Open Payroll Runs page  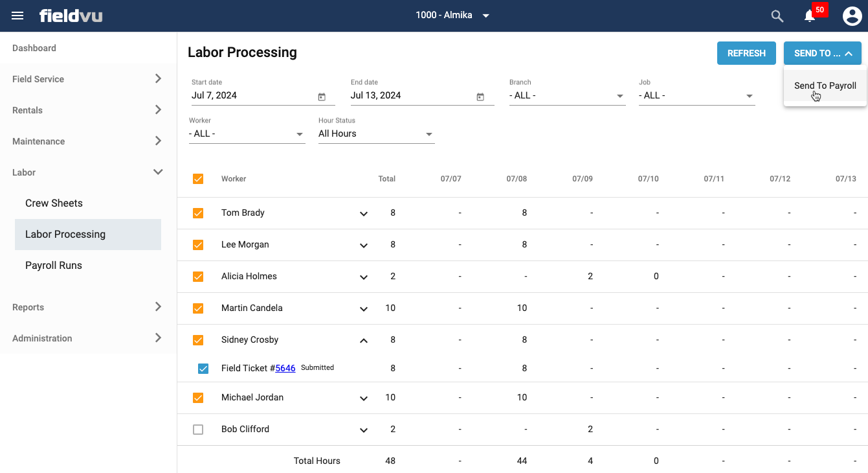88,265
